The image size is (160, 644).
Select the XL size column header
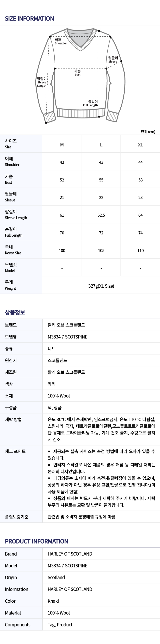coord(141,144)
